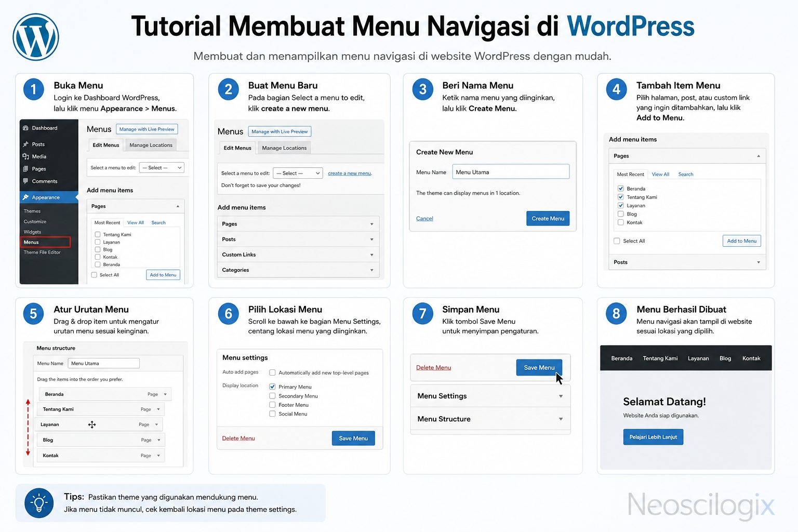
Task: Expand the Pages section in Buat Menu Baru panel
Action: coord(298,224)
